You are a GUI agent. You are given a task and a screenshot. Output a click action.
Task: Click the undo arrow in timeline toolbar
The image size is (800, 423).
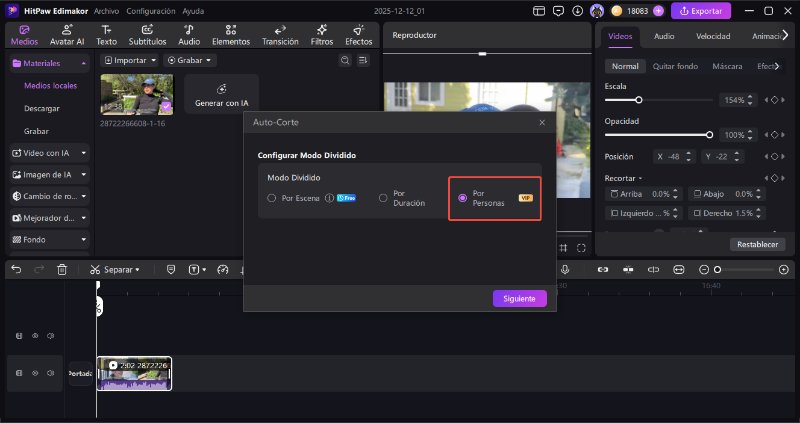pyautogui.click(x=14, y=269)
